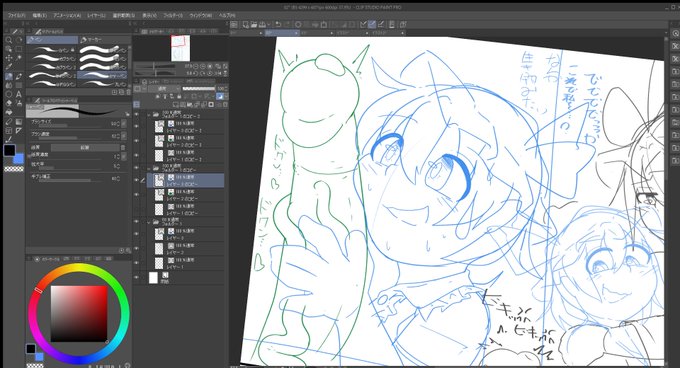680x368 pixels.
Task: Toggle visibility of レイヤー 2 のコピー layer
Action: tap(137, 195)
